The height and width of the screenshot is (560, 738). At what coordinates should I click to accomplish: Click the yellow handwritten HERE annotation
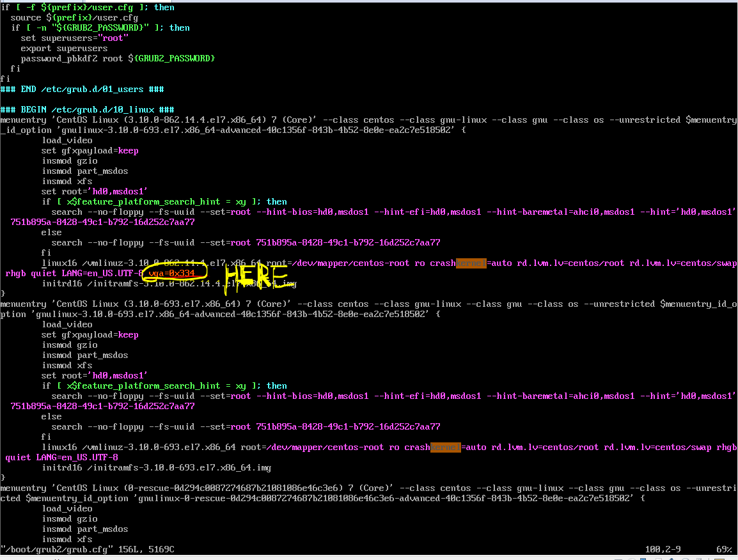(x=255, y=275)
